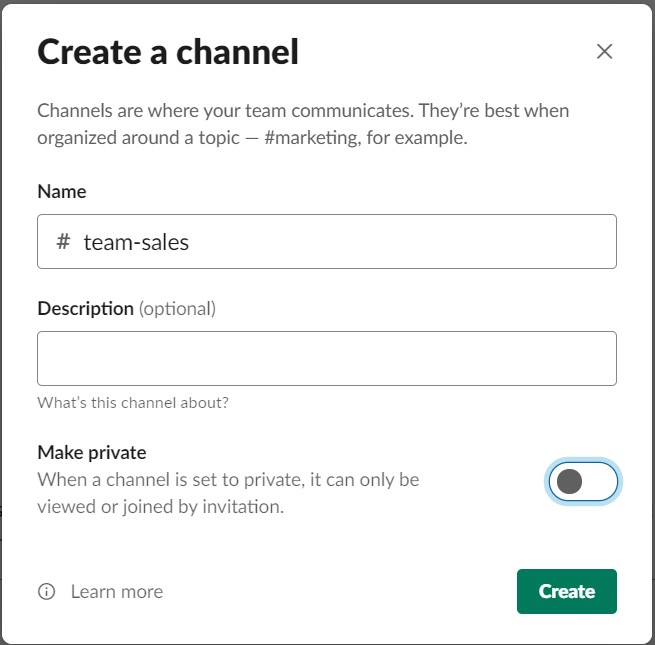655x645 pixels.
Task: Click the channel Name input field
Action: tap(327, 241)
